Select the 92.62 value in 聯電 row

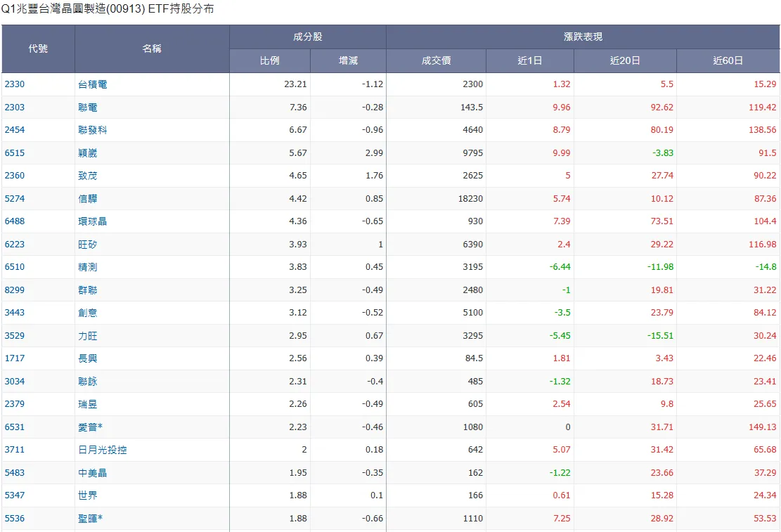662,107
